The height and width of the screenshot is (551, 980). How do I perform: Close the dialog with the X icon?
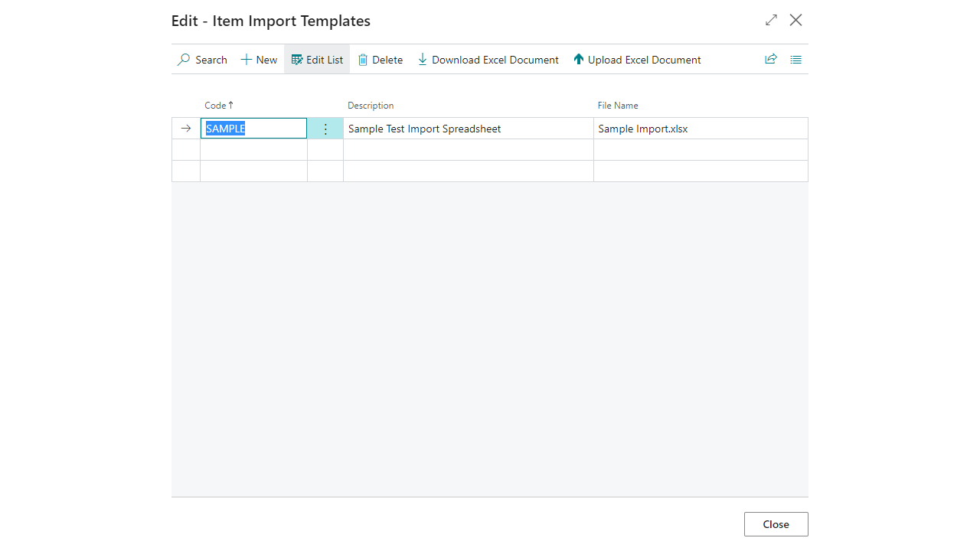(796, 20)
